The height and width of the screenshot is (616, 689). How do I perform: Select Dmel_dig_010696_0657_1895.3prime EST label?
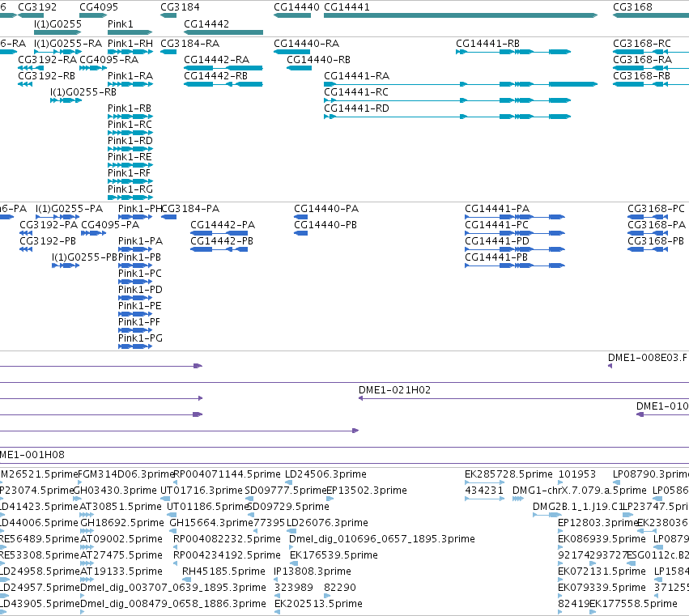click(x=382, y=539)
